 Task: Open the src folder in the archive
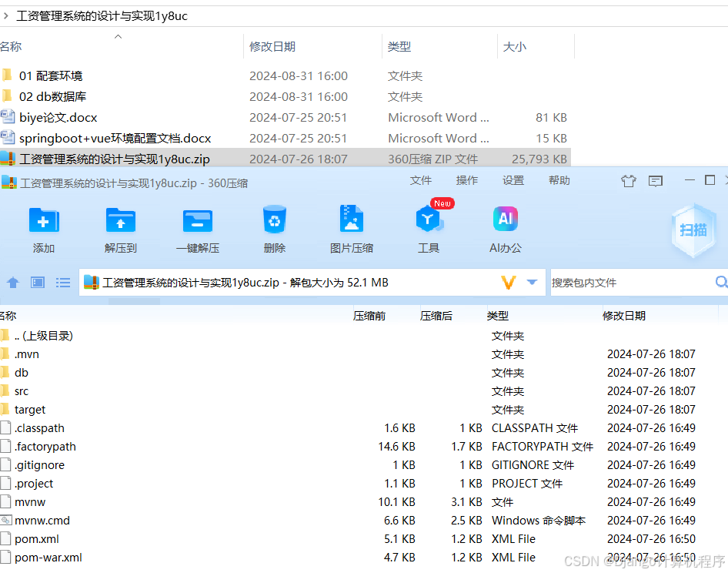[24, 390]
